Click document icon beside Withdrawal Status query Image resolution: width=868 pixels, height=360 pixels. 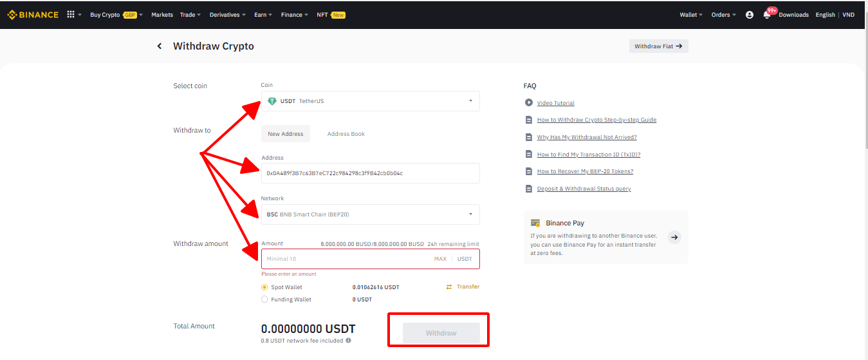tap(529, 189)
